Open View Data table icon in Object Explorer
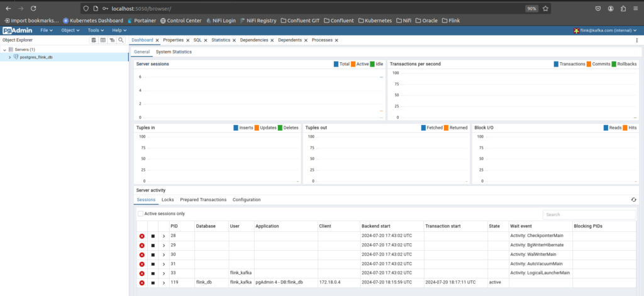The image size is (644, 296). (103, 40)
